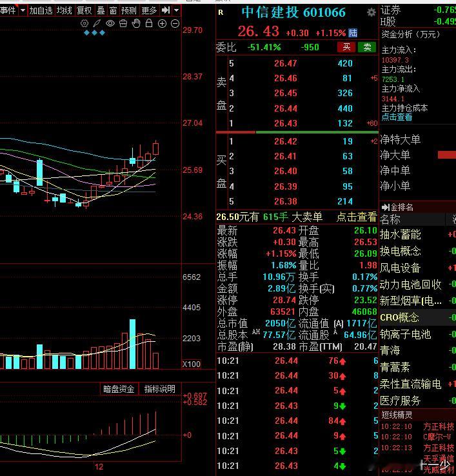456x476 pixels.
Task: Open the chart toolbox icon
Action: (123, 23)
